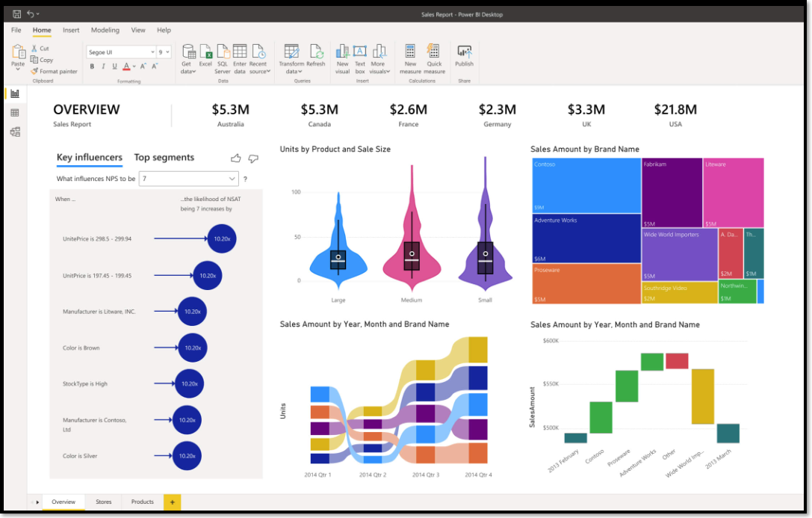Switch to Data view in left sidebar

point(14,112)
